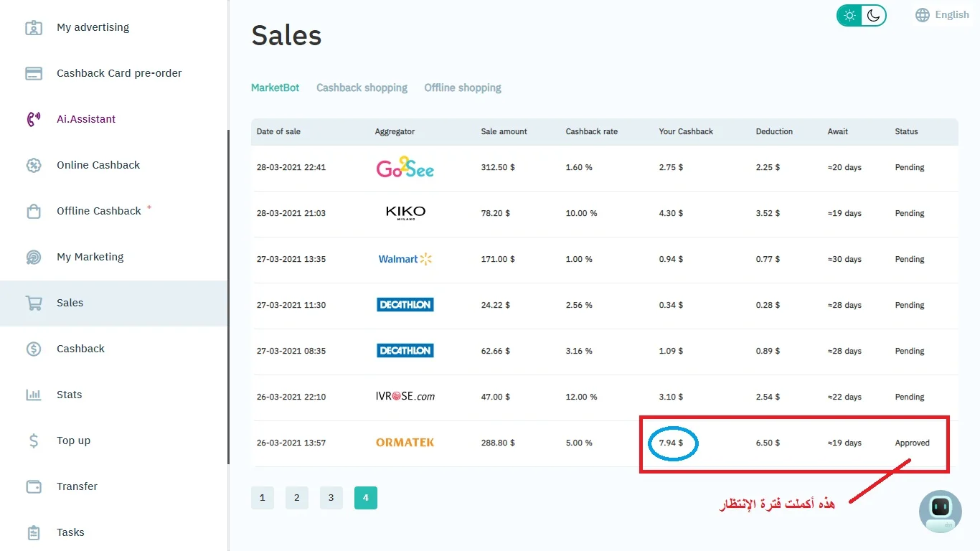Click the My advertising sidebar icon
980x551 pixels.
(34, 27)
